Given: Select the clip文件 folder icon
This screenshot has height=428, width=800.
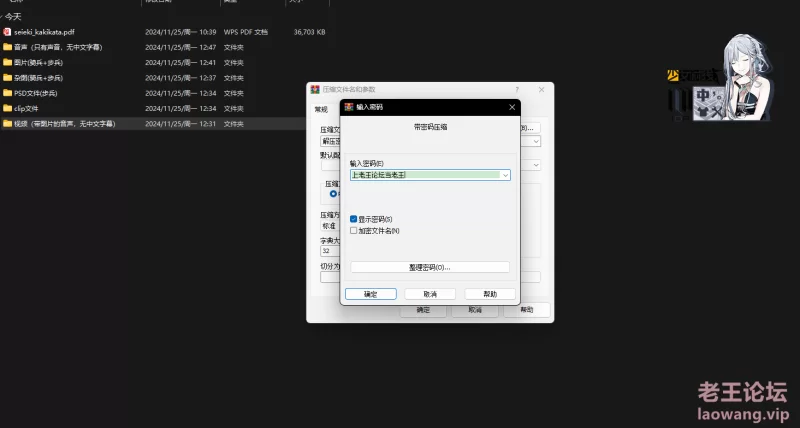Looking at the screenshot, I should (7, 108).
